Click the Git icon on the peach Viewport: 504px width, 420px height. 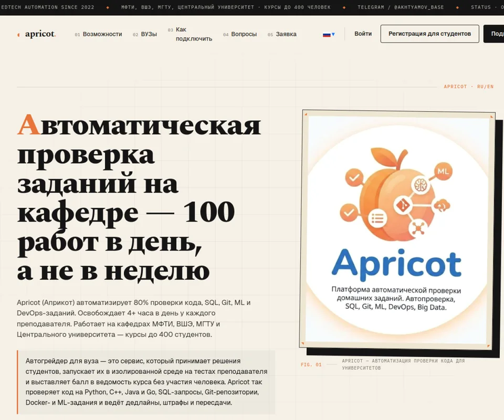[x=403, y=205]
